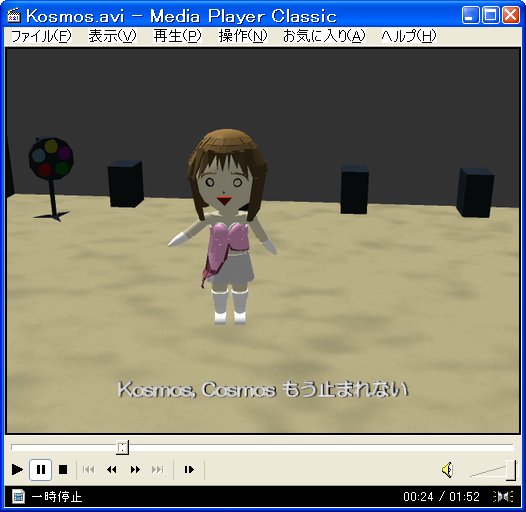Open the ヘルプ(H) help menu
The image size is (526, 512).
(409, 36)
